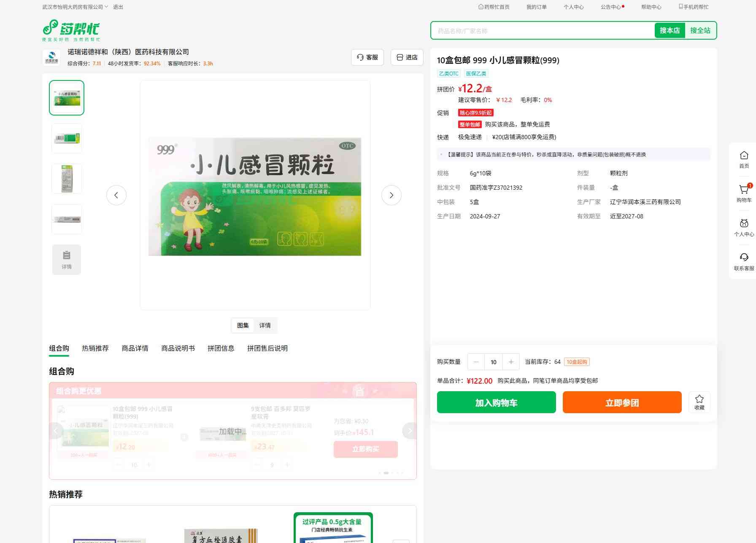Select the 图集 gallery toggle
Image resolution: width=756 pixels, height=543 pixels.
point(243,325)
